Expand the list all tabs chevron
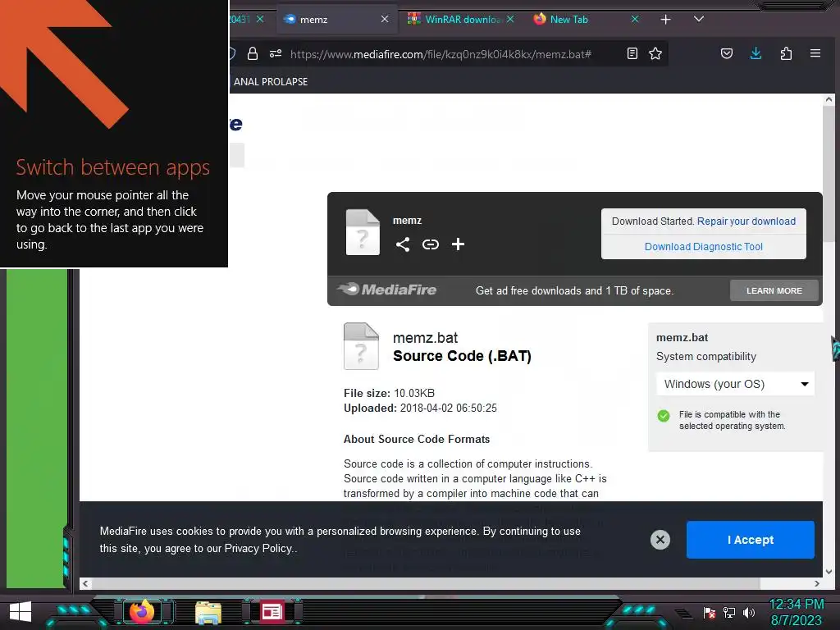The width and height of the screenshot is (840, 630). pos(699,20)
